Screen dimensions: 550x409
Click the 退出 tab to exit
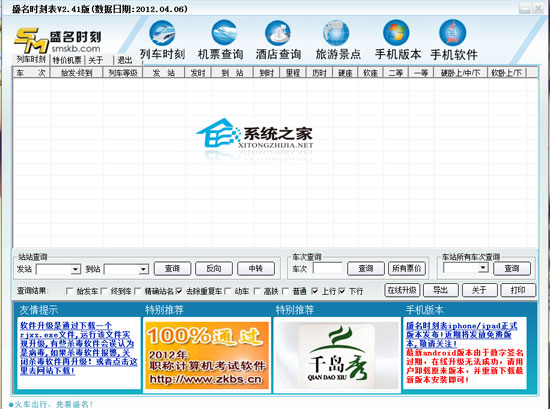point(124,60)
